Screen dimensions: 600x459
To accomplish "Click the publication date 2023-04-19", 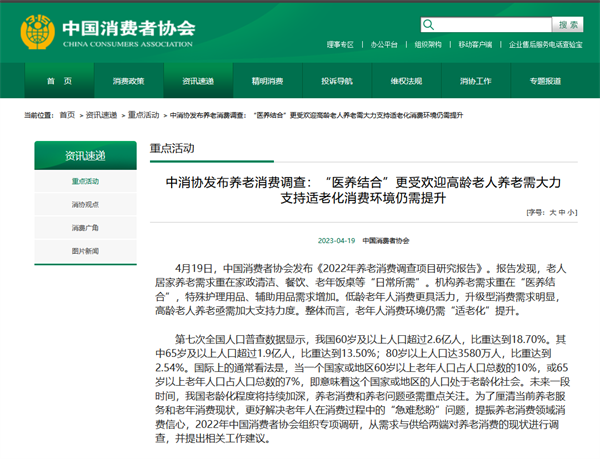I will point(336,241).
